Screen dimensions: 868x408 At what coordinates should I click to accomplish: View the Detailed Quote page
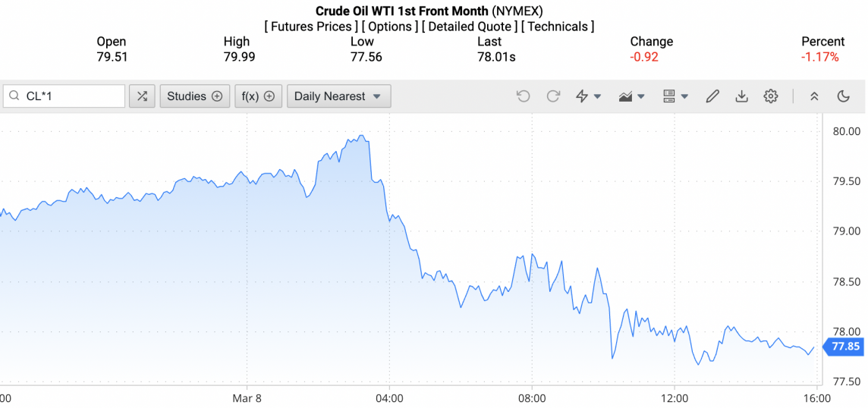pyautogui.click(x=470, y=27)
